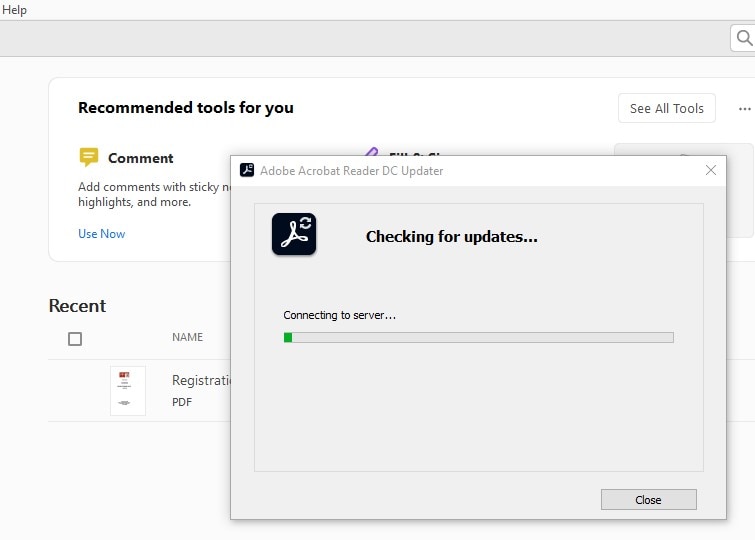
Task: Close the Updater dialog with X
Action: click(x=711, y=170)
